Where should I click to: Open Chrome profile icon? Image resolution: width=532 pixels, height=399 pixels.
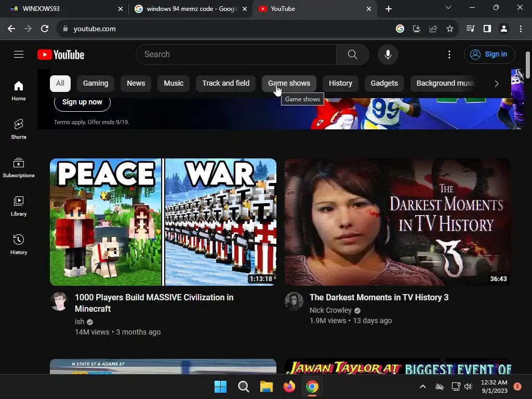[504, 29]
